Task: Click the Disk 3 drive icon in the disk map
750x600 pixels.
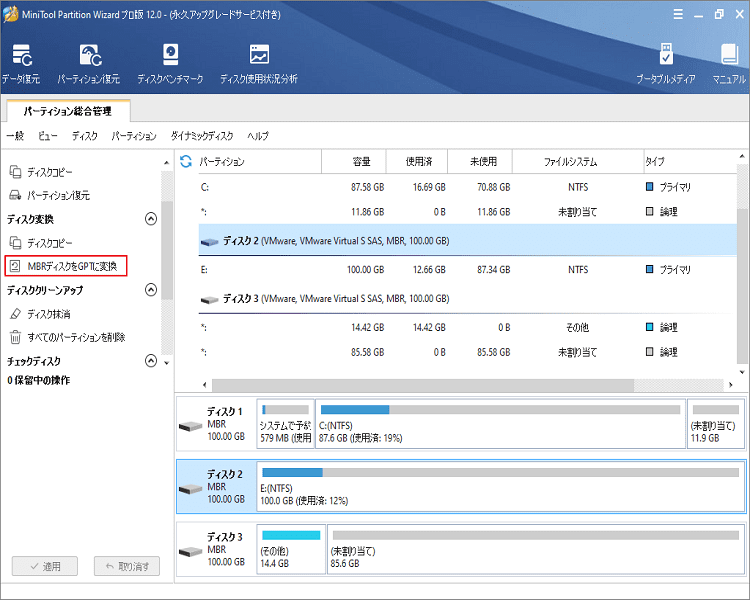Action: coord(190,552)
